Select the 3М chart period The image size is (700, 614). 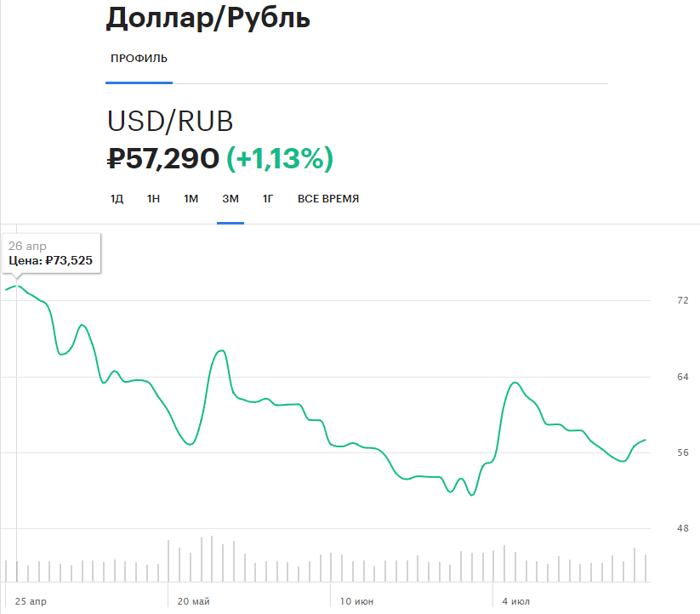pos(230,199)
